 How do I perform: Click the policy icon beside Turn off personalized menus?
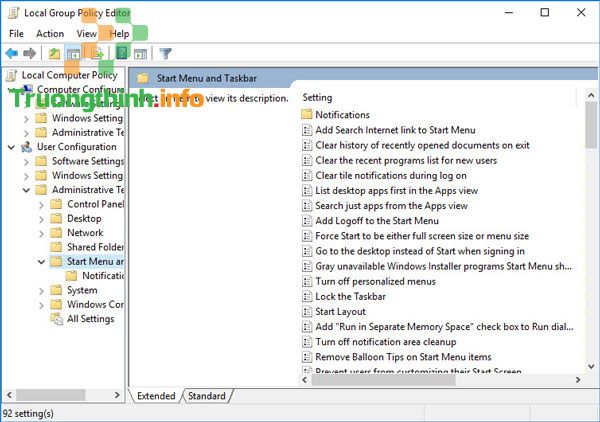pyautogui.click(x=307, y=281)
